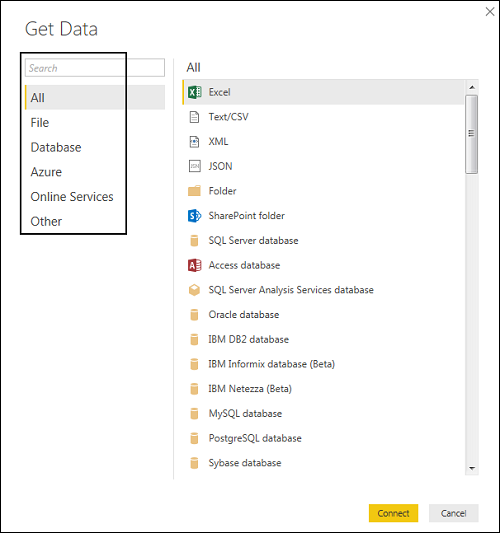Click the SQL Server database cylinder icon
The image size is (500, 533).
point(194,241)
